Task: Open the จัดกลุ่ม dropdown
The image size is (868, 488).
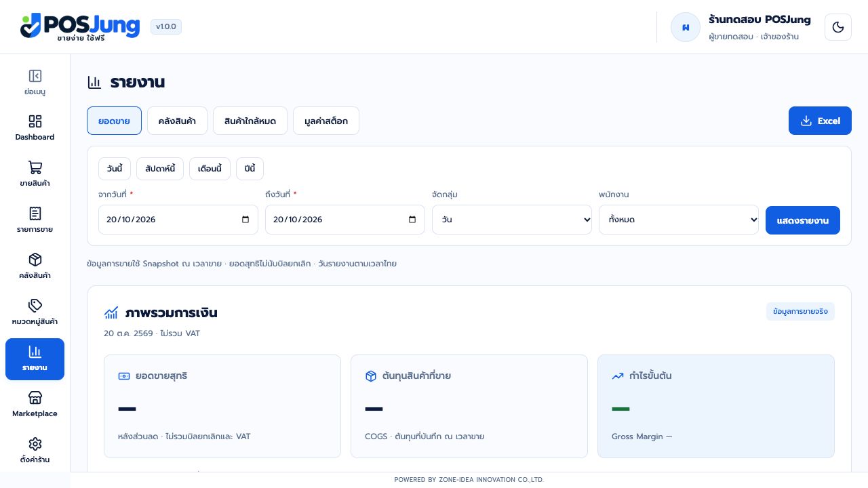Action: coord(512,220)
